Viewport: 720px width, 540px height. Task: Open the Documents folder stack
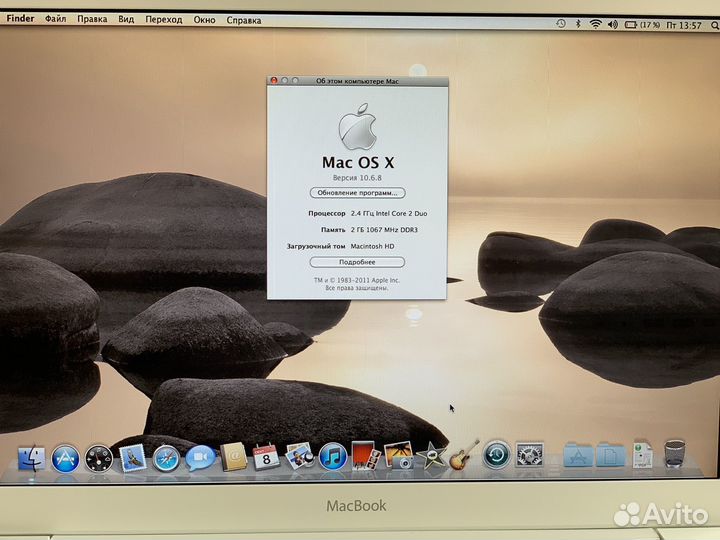coord(610,455)
